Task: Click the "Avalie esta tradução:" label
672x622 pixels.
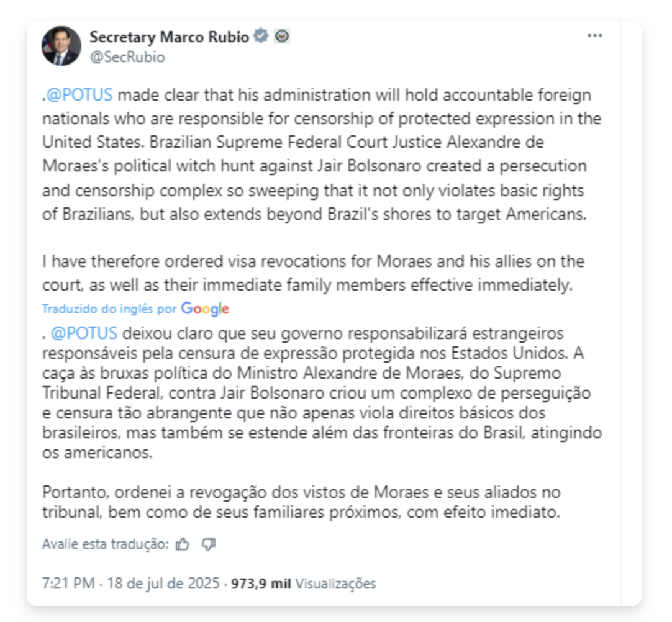Action: (x=105, y=544)
